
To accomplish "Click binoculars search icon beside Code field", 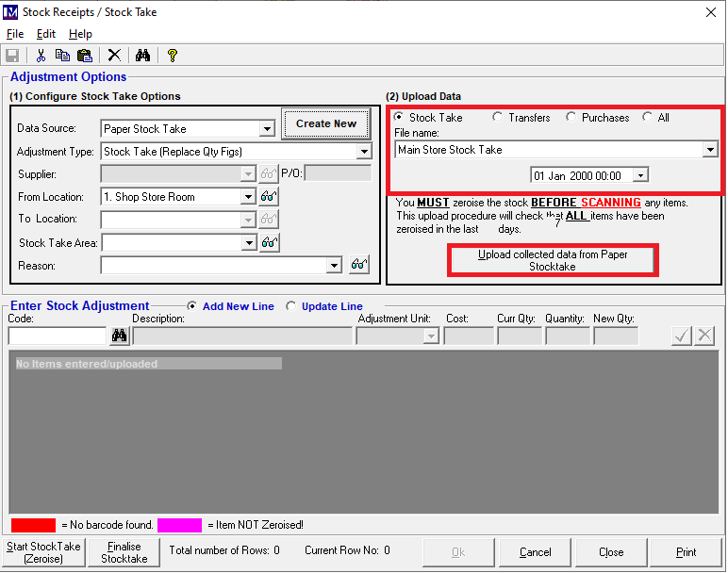I will pos(120,336).
